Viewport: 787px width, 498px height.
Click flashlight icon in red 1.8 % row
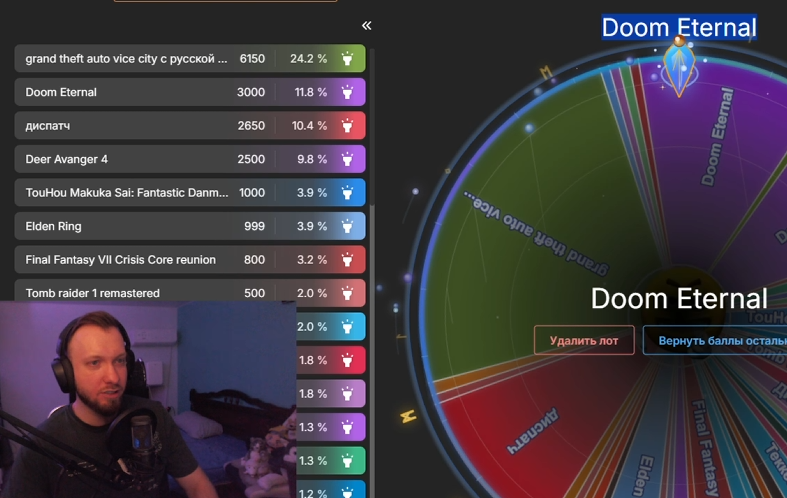(x=347, y=360)
